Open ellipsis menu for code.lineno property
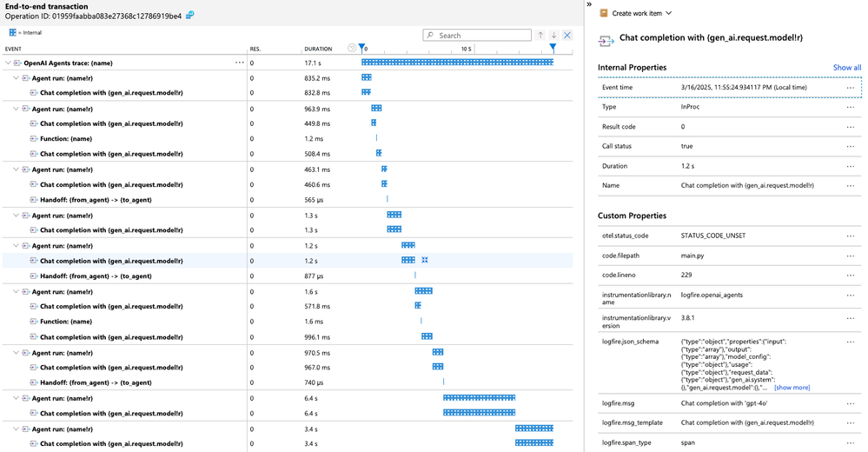This screenshot has width=868, height=452. 851,276
